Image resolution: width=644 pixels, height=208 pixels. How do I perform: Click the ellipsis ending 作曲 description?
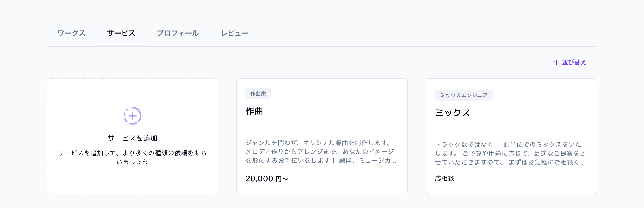(394, 161)
